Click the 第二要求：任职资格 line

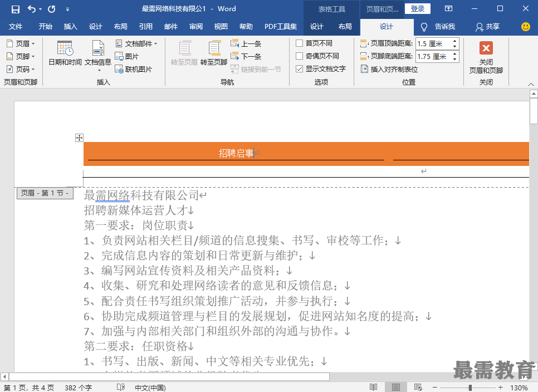point(135,346)
